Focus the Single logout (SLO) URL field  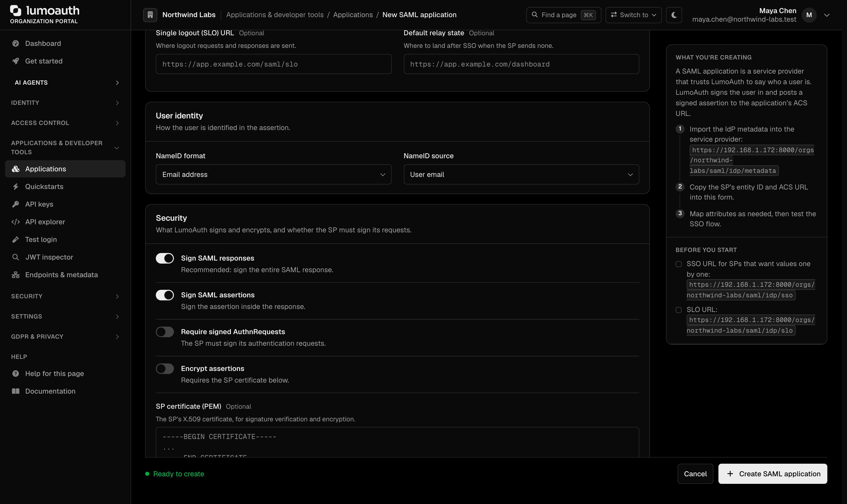coord(274,64)
